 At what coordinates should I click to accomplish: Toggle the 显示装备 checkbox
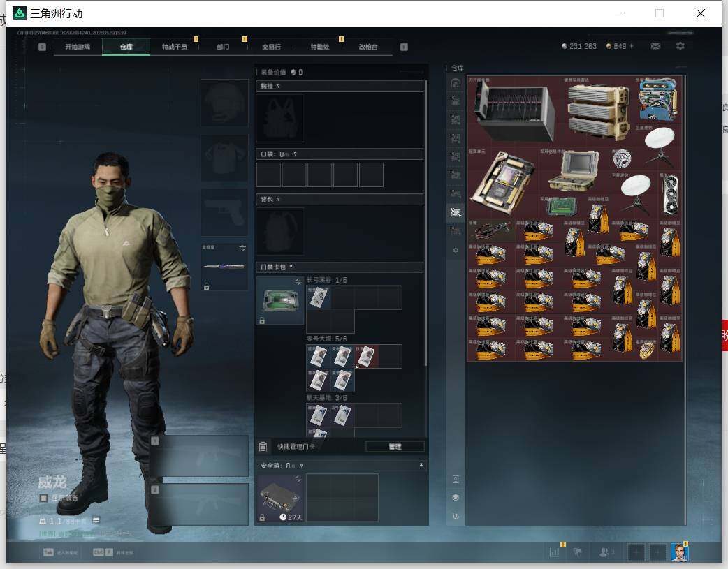coord(43,498)
